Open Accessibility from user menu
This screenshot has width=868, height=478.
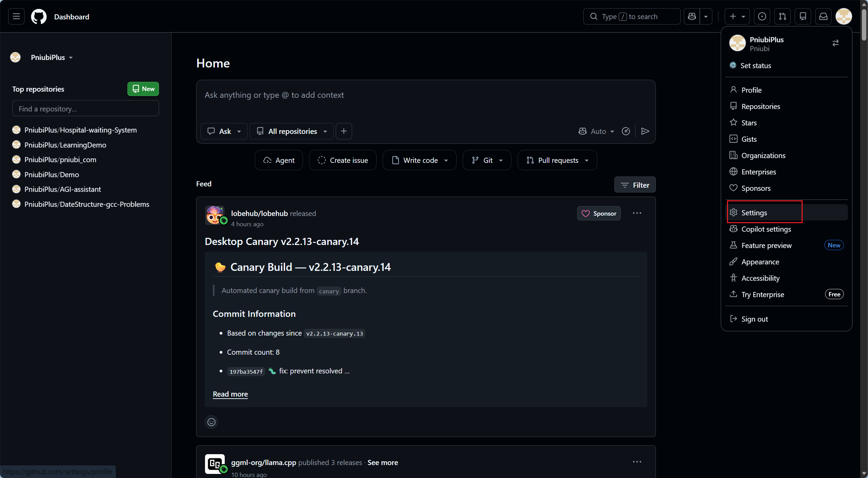tap(787, 278)
